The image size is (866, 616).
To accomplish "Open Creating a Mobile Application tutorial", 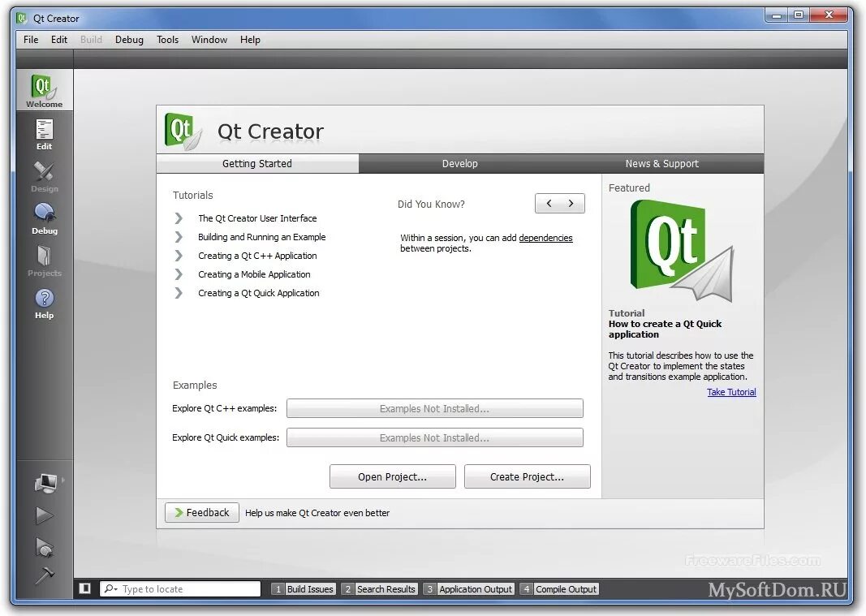I will [x=254, y=274].
